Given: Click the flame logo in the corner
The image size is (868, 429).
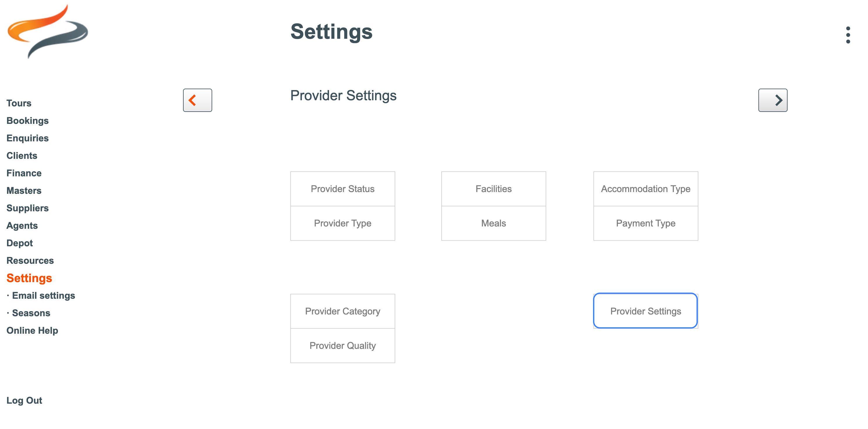Looking at the screenshot, I should click(x=48, y=31).
